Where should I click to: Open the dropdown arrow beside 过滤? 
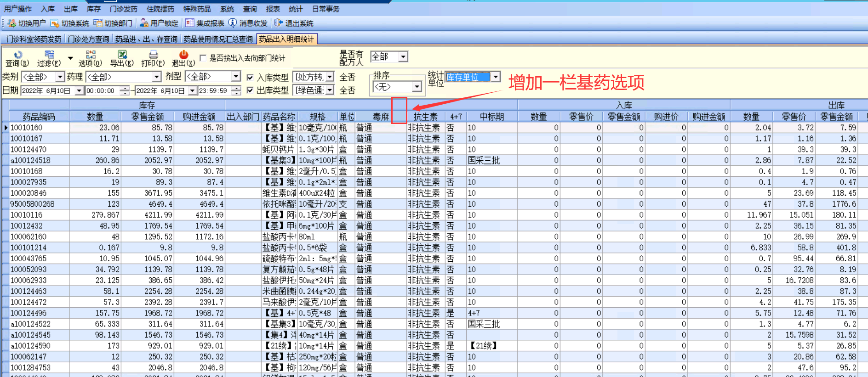click(x=70, y=58)
